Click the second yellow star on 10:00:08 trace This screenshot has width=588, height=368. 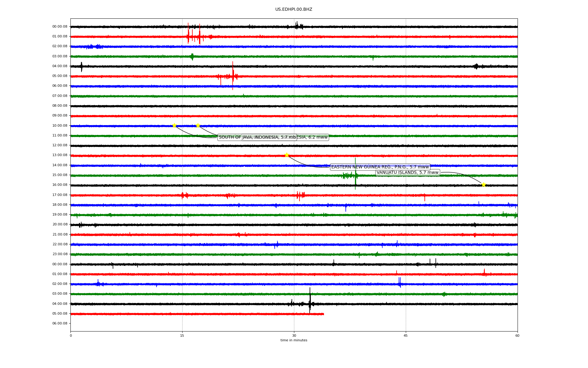click(198, 125)
